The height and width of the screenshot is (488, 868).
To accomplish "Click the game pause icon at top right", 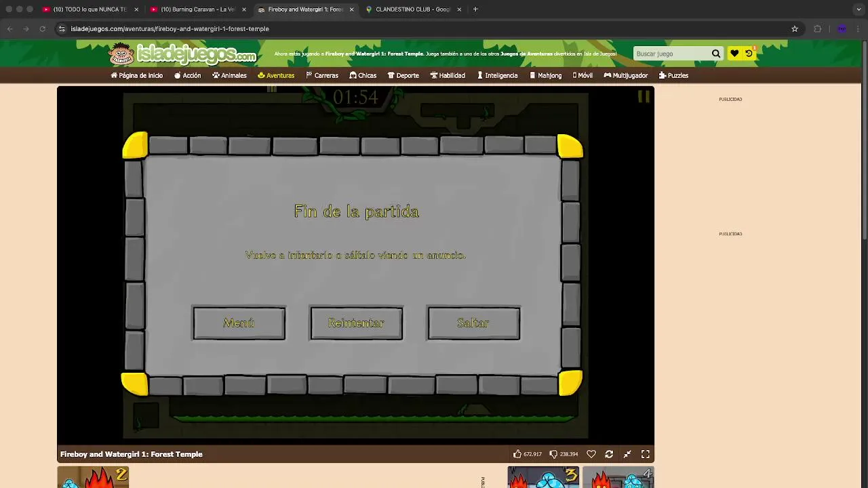I will tap(644, 97).
